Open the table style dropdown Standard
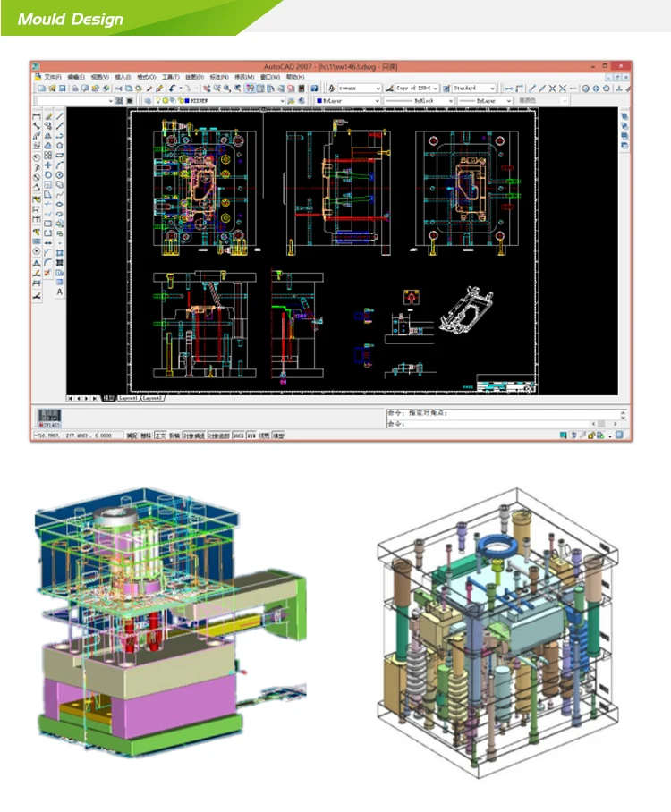 (x=474, y=88)
